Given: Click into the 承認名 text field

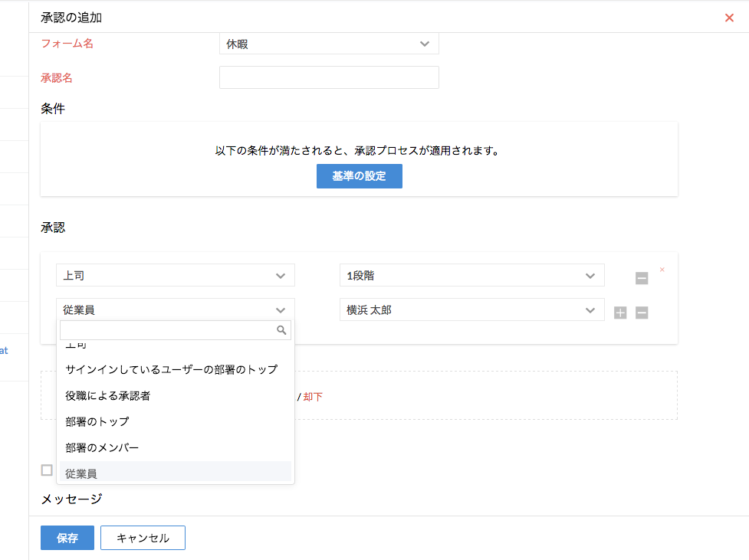Looking at the screenshot, I should point(329,77).
